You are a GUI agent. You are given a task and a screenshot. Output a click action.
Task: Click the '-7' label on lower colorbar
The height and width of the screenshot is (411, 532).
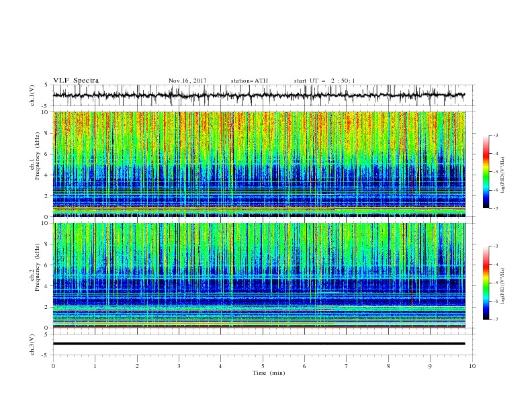[495, 320]
